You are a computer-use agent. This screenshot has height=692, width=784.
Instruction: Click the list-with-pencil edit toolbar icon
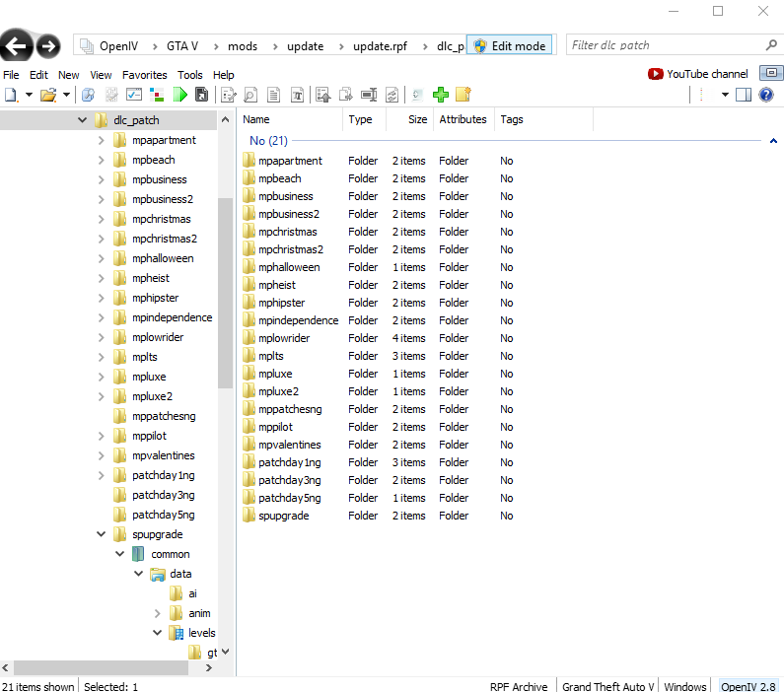(229, 95)
